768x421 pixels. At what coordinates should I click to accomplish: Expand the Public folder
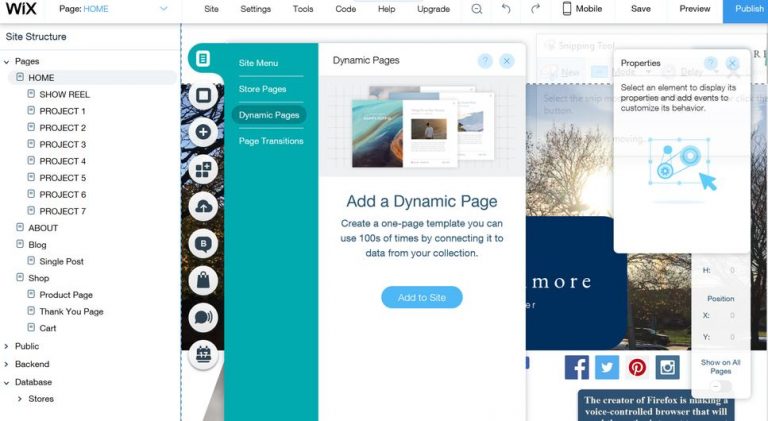tap(6, 346)
